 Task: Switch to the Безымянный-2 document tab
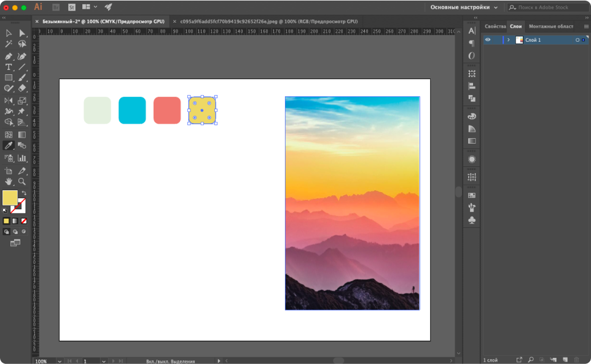click(x=103, y=21)
